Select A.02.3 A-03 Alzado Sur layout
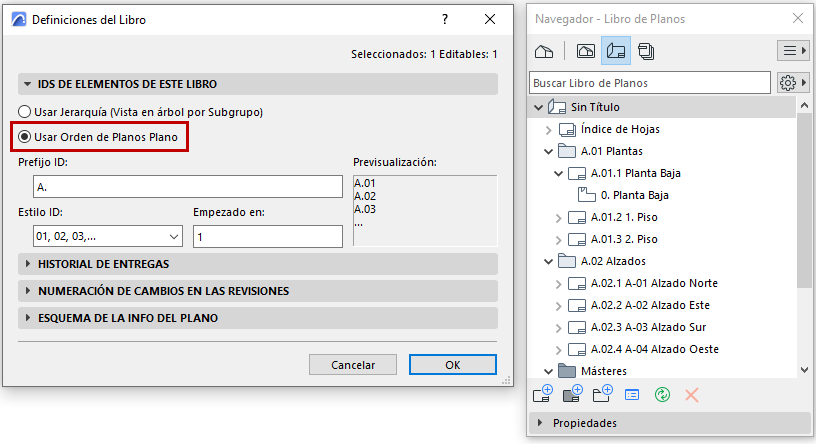This screenshot has height=444, width=816. click(x=648, y=327)
